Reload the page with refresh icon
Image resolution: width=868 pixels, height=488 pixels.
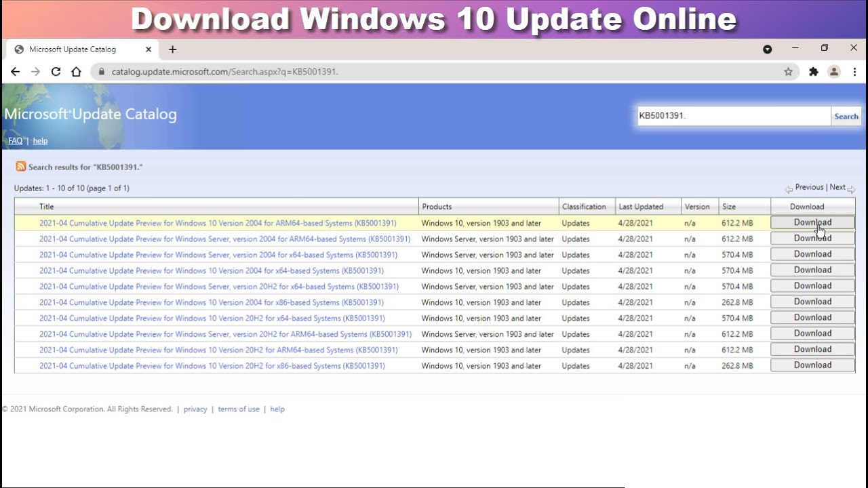point(56,72)
